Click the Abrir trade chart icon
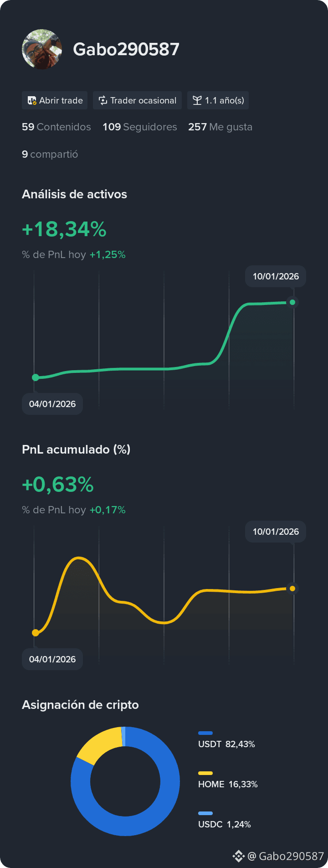 click(x=32, y=100)
